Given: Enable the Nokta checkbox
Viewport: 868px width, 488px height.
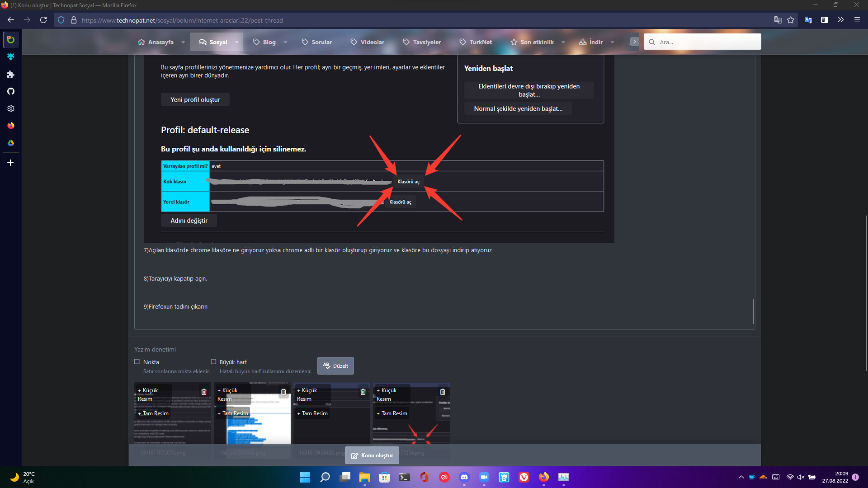Looking at the screenshot, I should 137,361.
